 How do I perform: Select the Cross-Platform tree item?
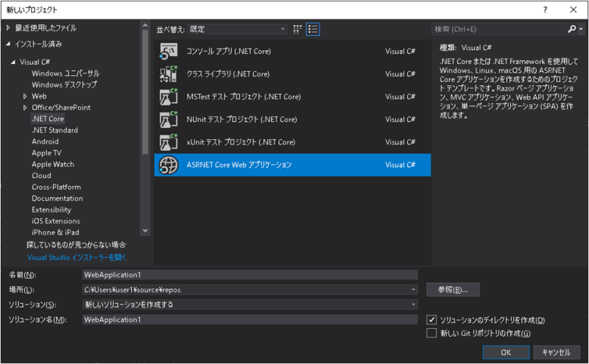57,187
